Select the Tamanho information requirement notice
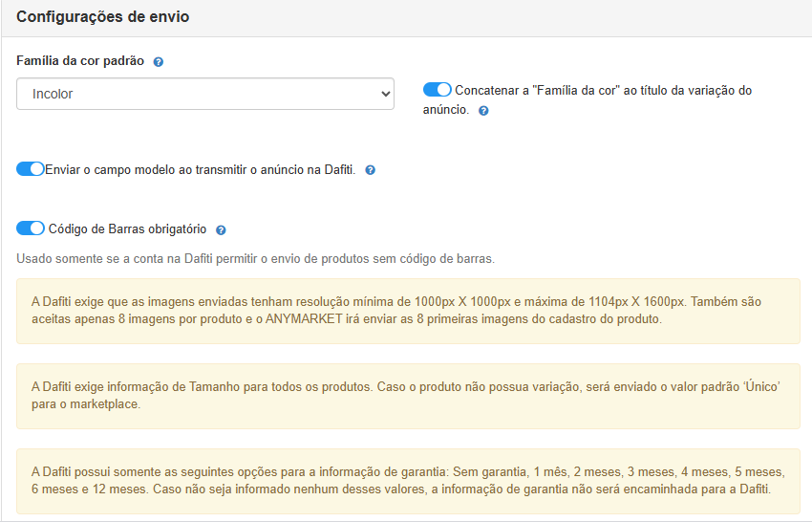The height and width of the screenshot is (522, 812). 408,396
